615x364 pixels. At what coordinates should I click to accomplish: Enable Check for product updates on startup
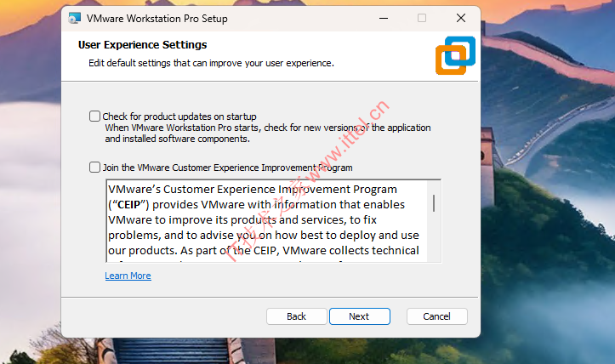[94, 116]
